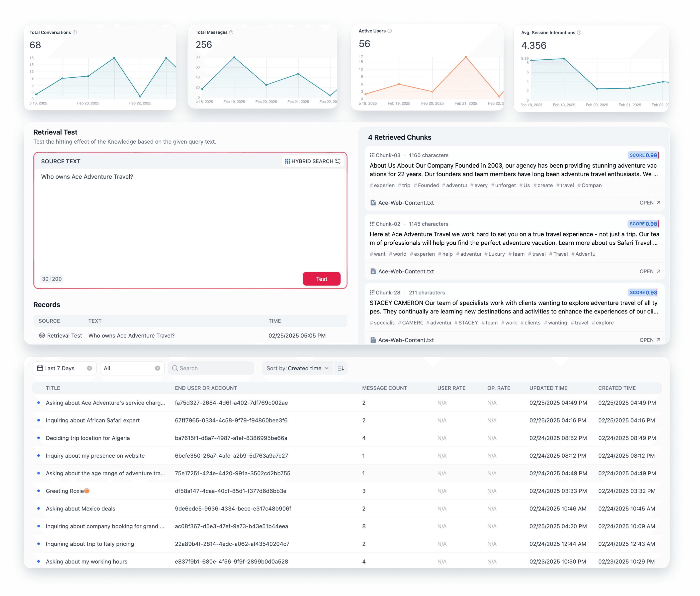The width and height of the screenshot is (700, 596).
Task: Click the Avg. Session Interactions info icon
Action: tap(579, 33)
